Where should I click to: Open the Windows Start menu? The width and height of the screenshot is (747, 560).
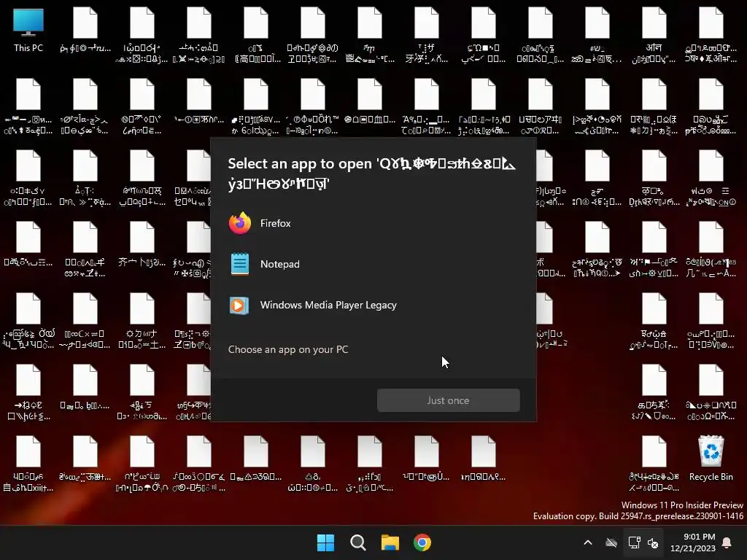(x=326, y=542)
